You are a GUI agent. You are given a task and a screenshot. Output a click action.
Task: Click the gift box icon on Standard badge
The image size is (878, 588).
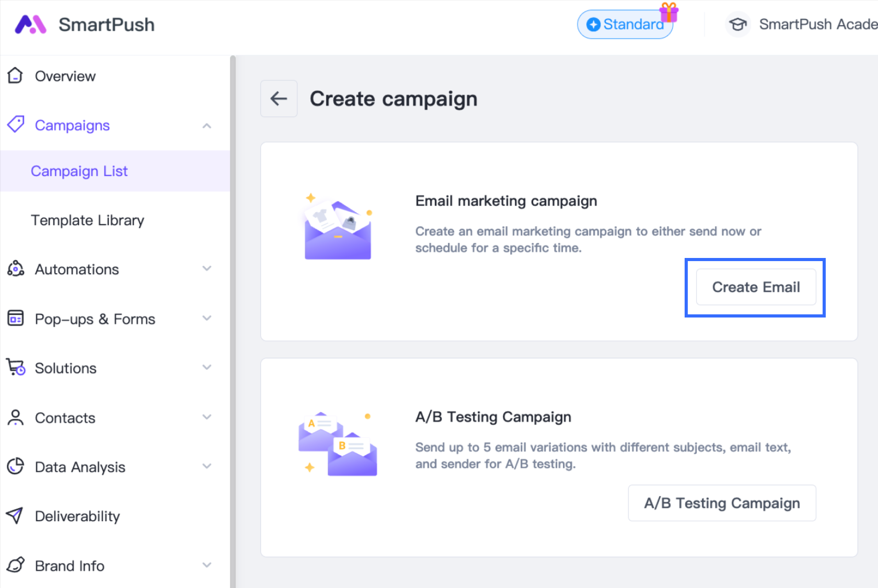coord(668,12)
